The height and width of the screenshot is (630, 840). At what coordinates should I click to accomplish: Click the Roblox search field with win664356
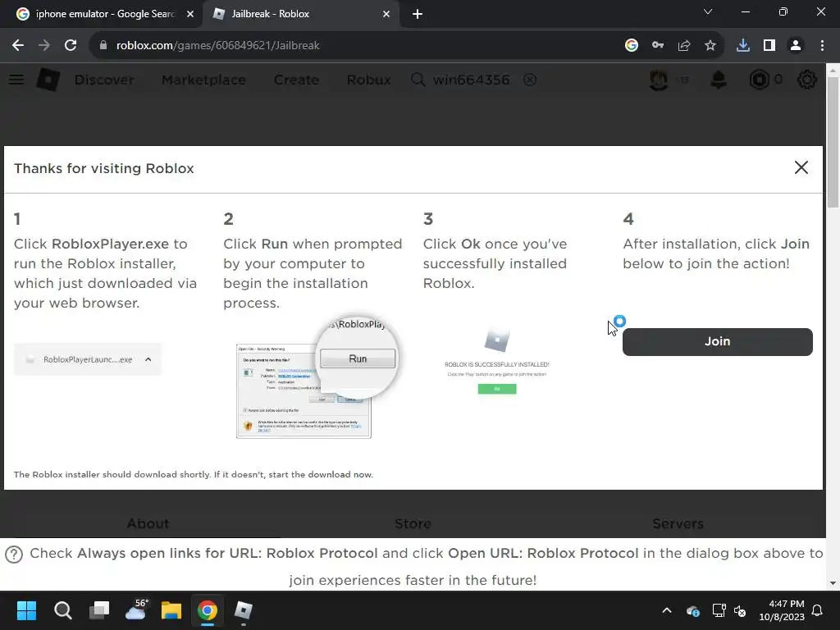pos(472,80)
